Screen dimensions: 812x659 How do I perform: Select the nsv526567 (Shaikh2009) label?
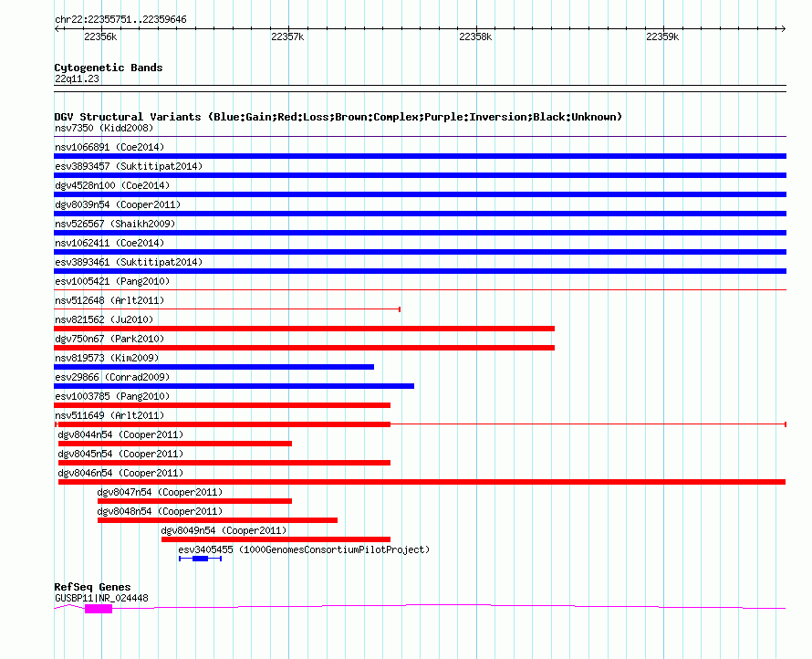[115, 224]
